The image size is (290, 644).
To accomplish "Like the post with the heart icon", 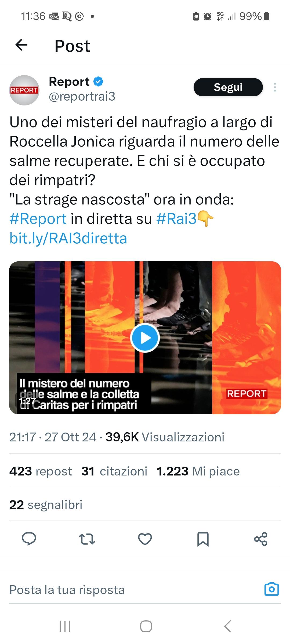I will (x=145, y=539).
